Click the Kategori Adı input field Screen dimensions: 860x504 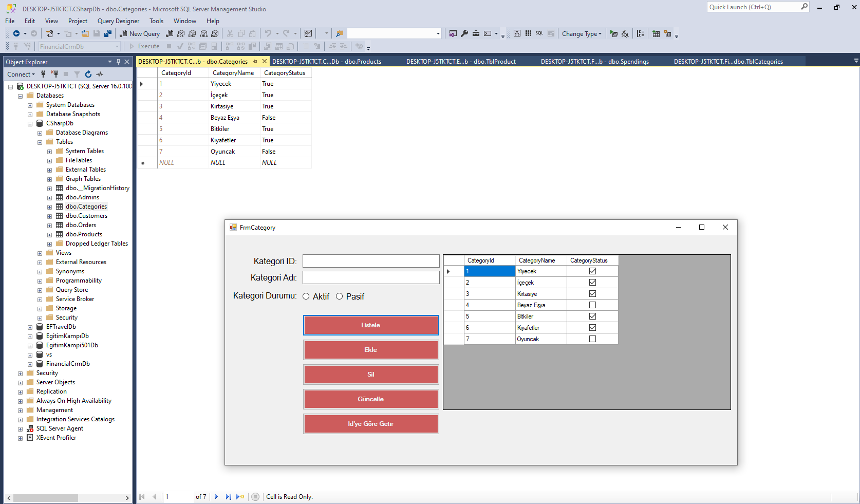[371, 277]
